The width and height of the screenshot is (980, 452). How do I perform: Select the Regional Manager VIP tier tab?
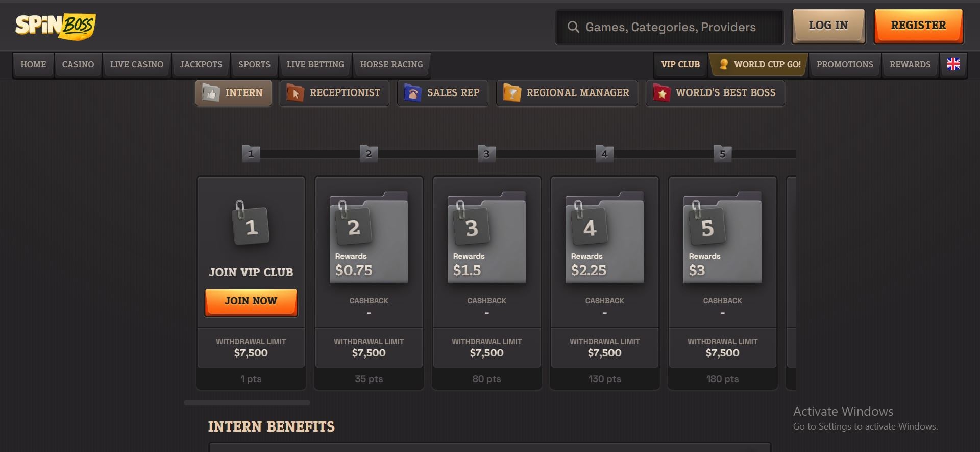coord(567,93)
